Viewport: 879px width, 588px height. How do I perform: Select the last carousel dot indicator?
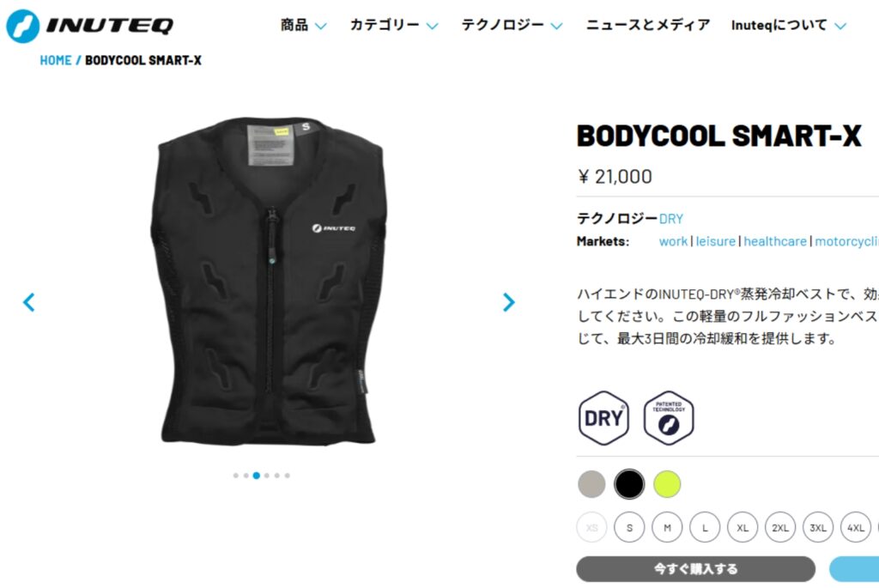(287, 476)
